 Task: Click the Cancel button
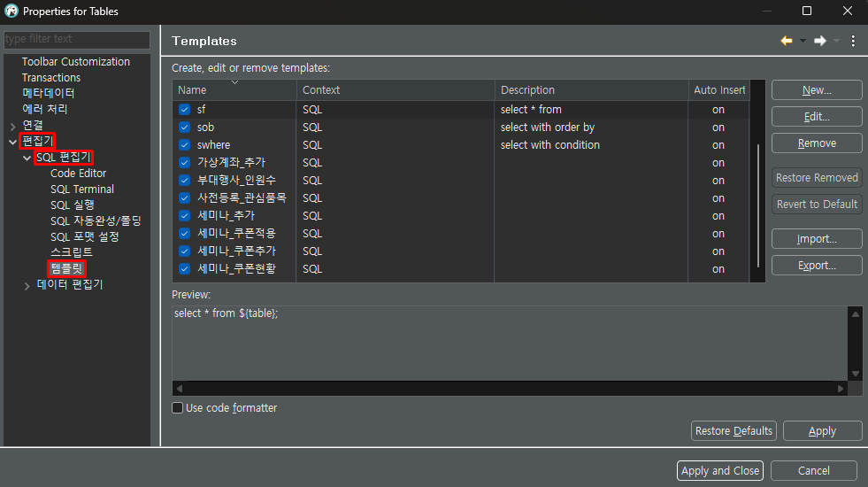coord(814,471)
